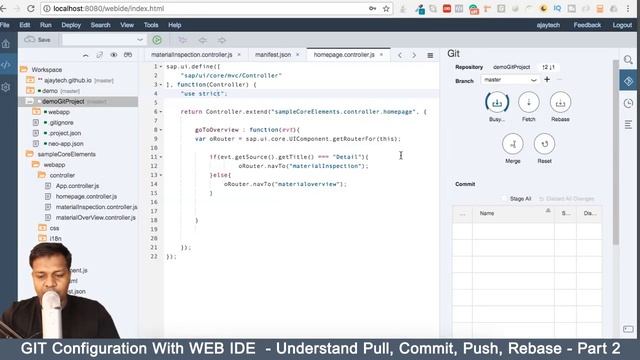
Task: Click the Git Reset icon
Action: click(x=544, y=144)
